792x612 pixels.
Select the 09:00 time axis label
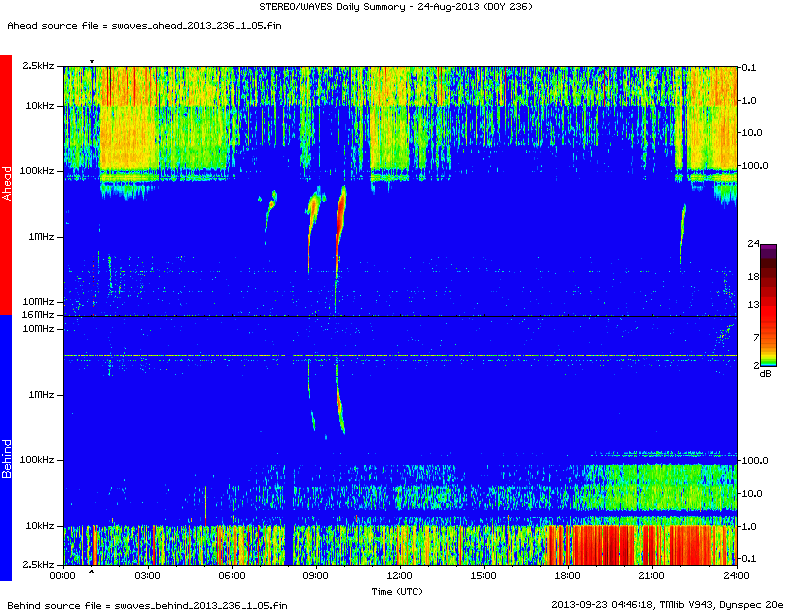pyautogui.click(x=315, y=576)
